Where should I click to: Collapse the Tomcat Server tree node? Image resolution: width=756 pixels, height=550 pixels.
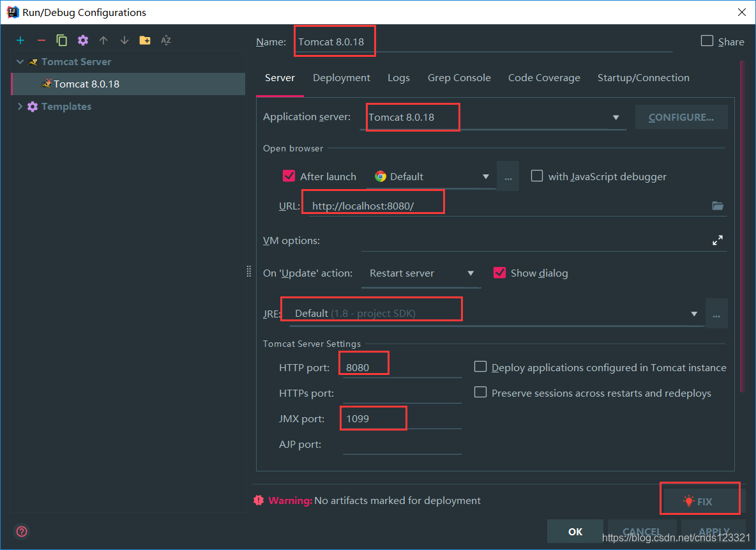20,62
